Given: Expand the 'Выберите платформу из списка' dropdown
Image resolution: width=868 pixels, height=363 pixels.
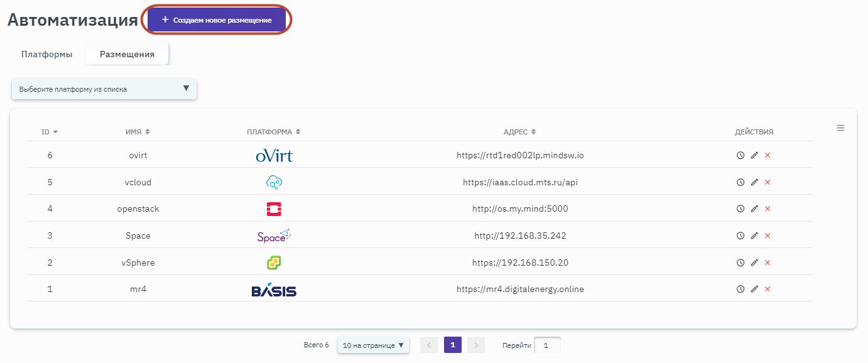Looking at the screenshot, I should (104, 89).
